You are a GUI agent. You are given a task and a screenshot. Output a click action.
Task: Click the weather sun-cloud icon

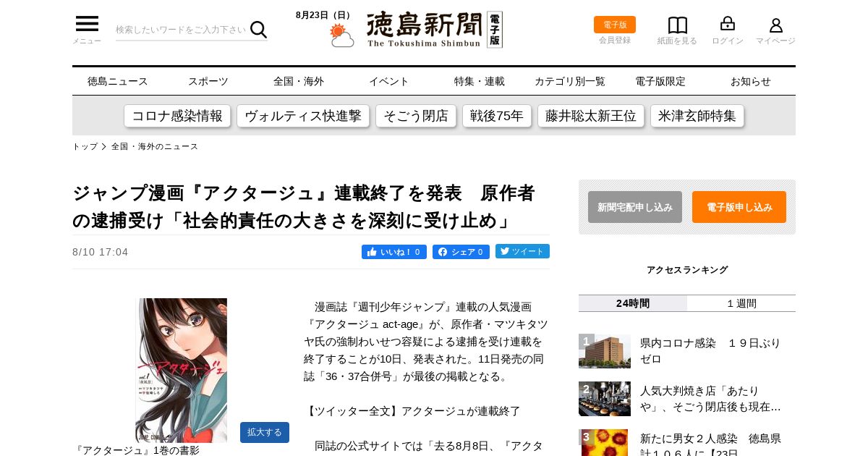coord(341,35)
